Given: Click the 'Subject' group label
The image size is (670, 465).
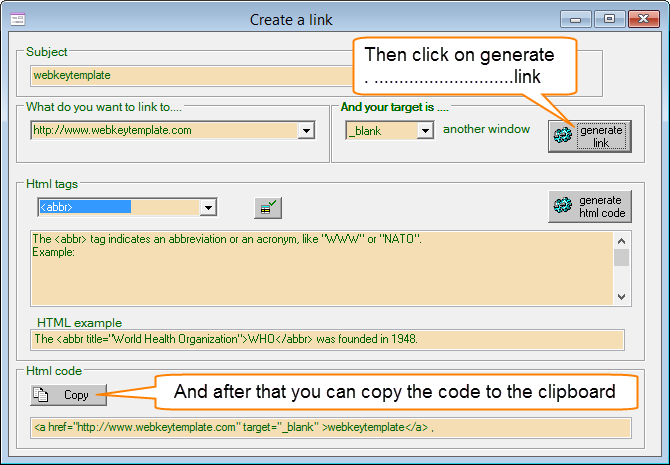Looking at the screenshot, I should click(x=47, y=52).
